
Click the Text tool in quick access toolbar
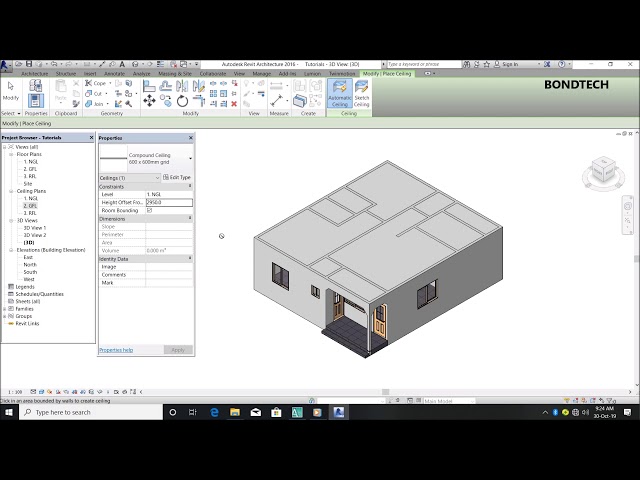click(122, 64)
